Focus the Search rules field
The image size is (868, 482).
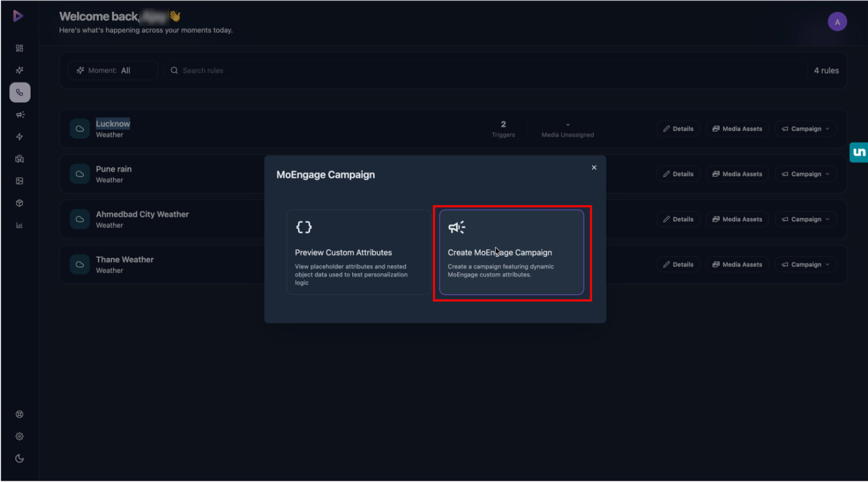[x=484, y=71]
